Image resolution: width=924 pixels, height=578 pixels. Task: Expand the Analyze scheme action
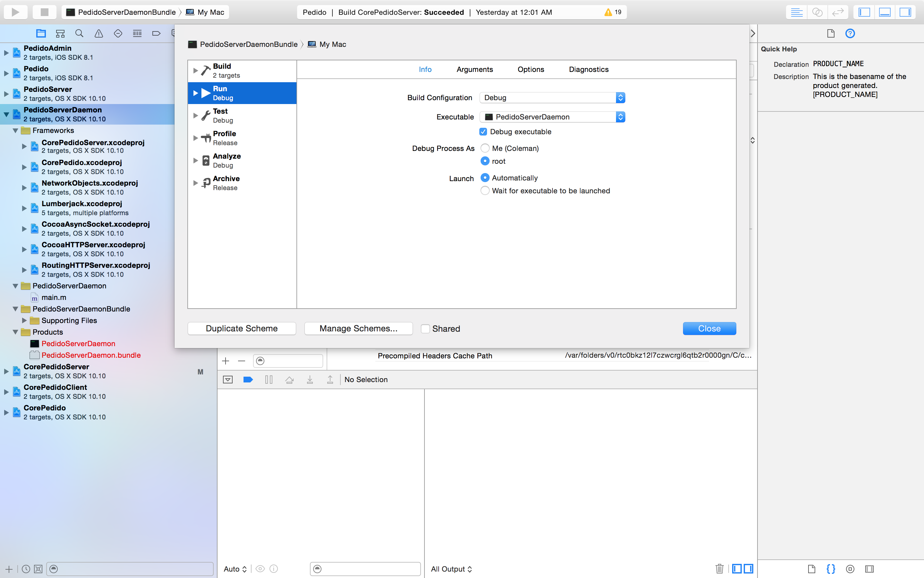(x=195, y=161)
